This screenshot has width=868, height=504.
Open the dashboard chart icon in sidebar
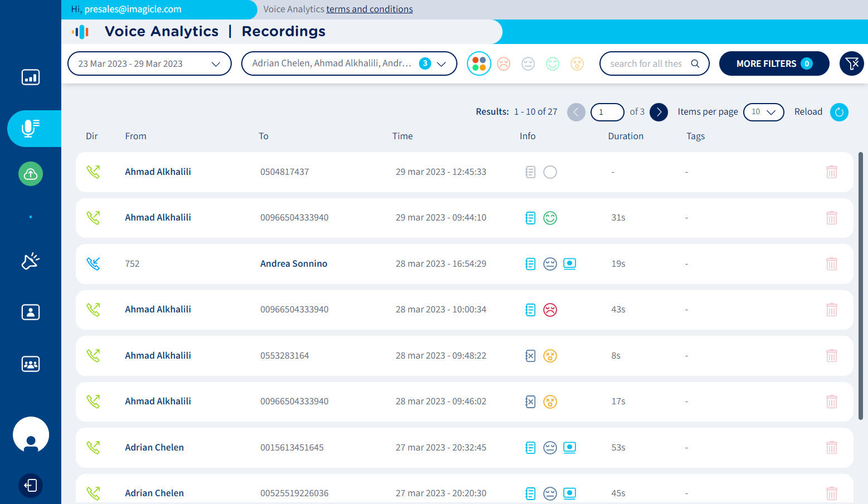pos(31,77)
